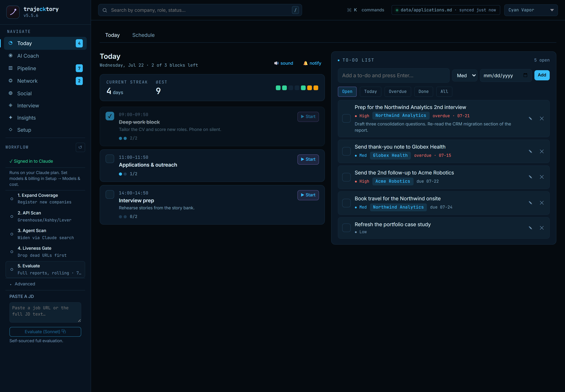Open the Interview sidebar icon
565x392 pixels.
tap(11, 106)
